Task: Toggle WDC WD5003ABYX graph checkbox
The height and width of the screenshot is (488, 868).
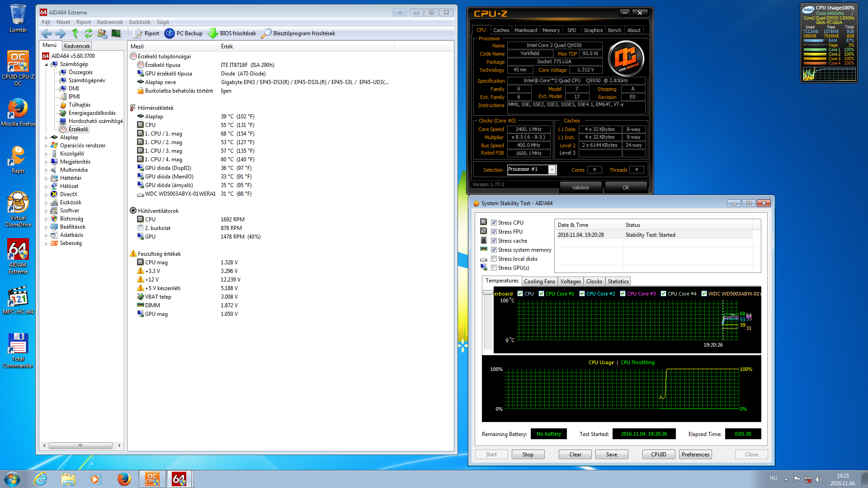Action: (704, 294)
